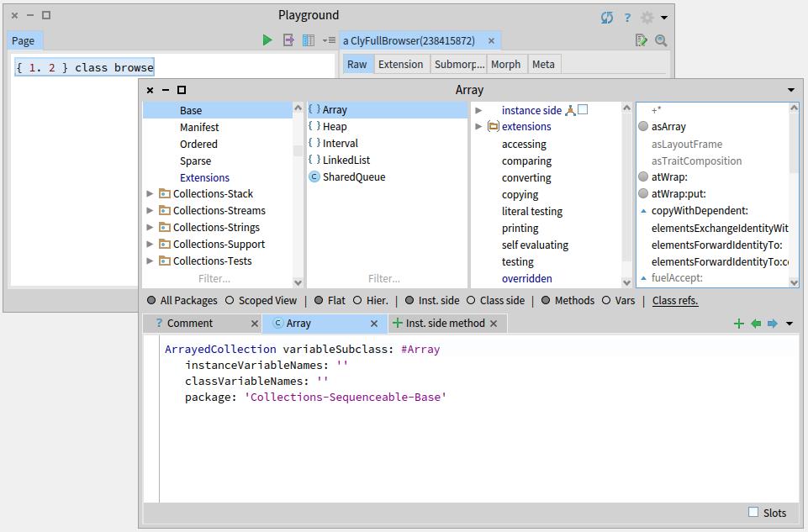Choose the Vars radio option
The height and width of the screenshot is (532, 808).
(606, 300)
